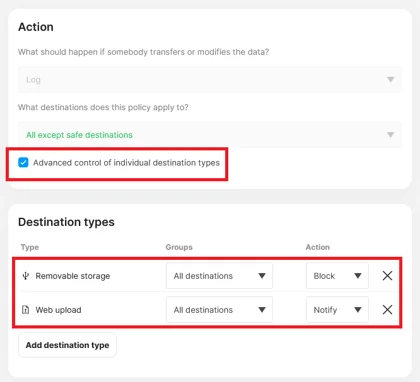Open the Notify action dropdown
This screenshot has height=382, width=420.
click(337, 310)
